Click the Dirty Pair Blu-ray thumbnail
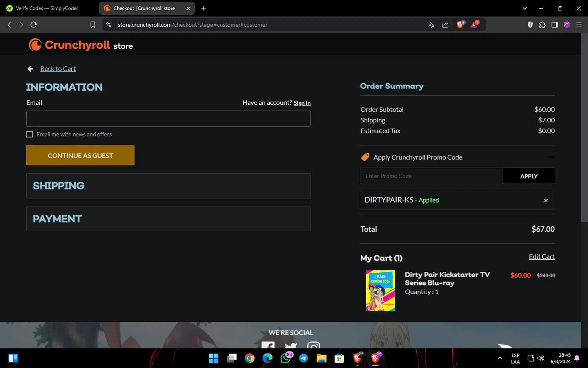This screenshot has height=368, width=588. pos(381,291)
